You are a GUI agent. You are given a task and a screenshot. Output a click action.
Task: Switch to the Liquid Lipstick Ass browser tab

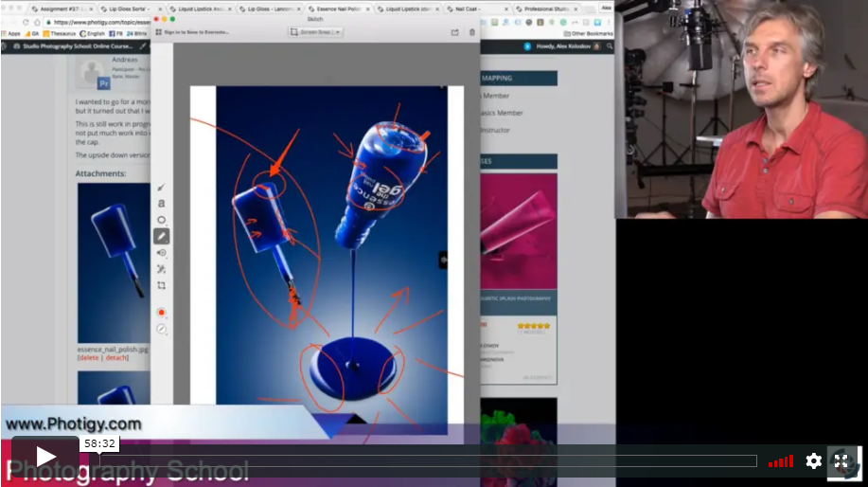pyautogui.click(x=201, y=9)
